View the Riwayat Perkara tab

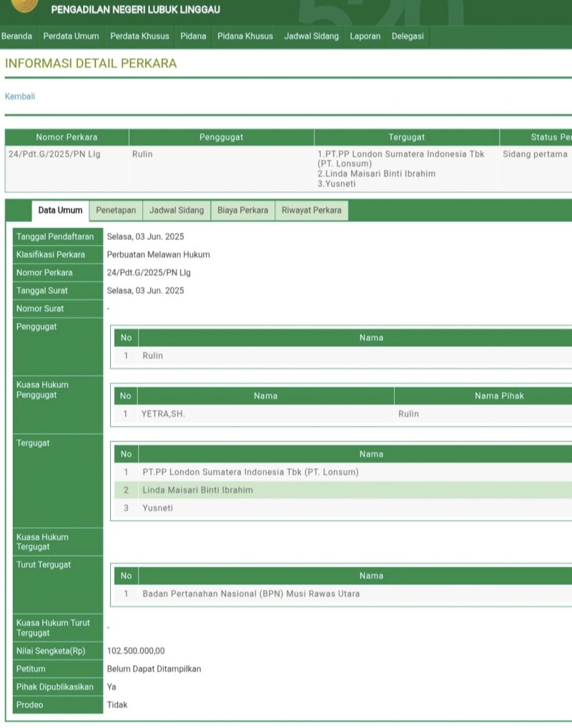[311, 210]
